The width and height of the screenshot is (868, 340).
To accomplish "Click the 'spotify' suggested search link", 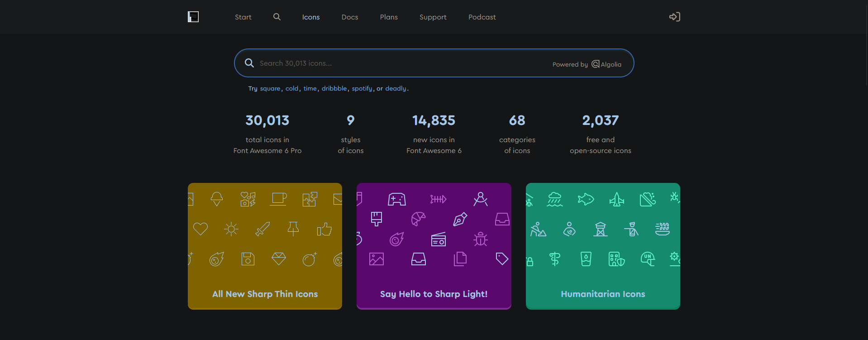I will [362, 89].
